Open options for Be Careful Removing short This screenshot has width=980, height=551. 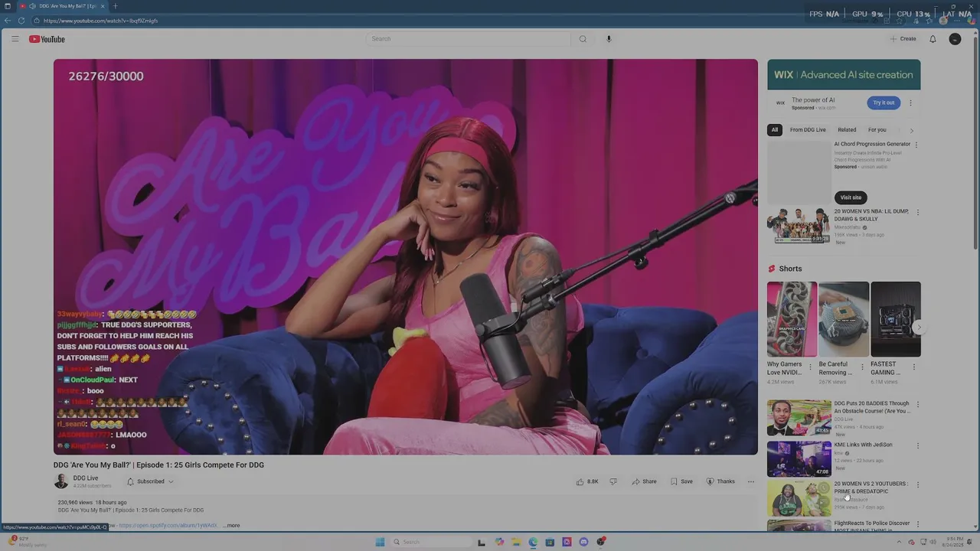pyautogui.click(x=862, y=367)
